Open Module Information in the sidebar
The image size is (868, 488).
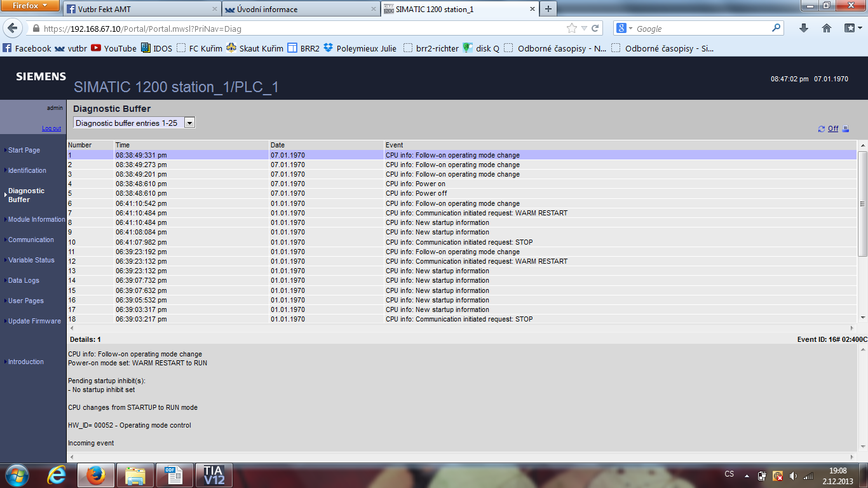(x=37, y=219)
